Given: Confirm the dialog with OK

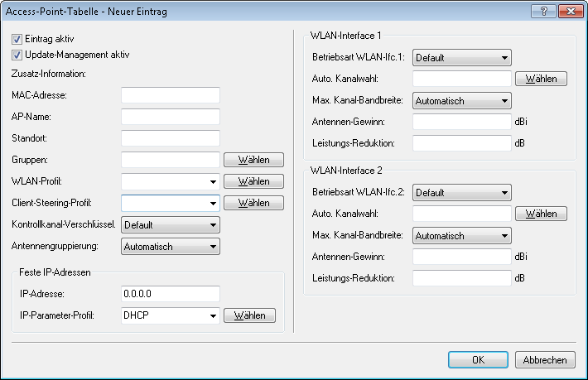Looking at the screenshot, I should 478,360.
